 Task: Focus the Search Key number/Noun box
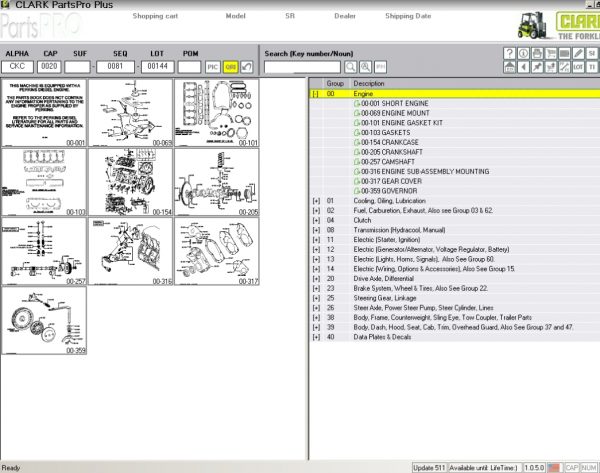coord(302,67)
